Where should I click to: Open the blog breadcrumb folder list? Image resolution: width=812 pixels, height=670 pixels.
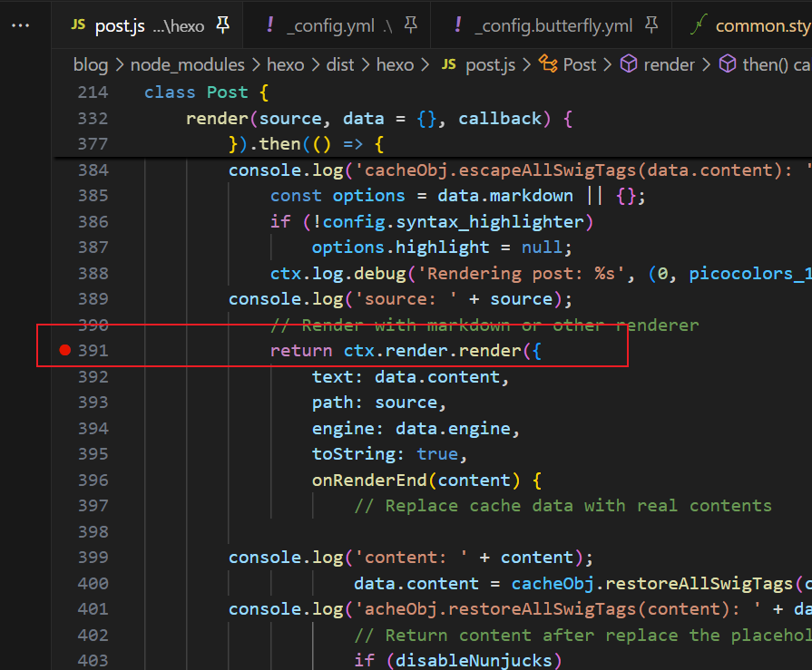tap(91, 64)
